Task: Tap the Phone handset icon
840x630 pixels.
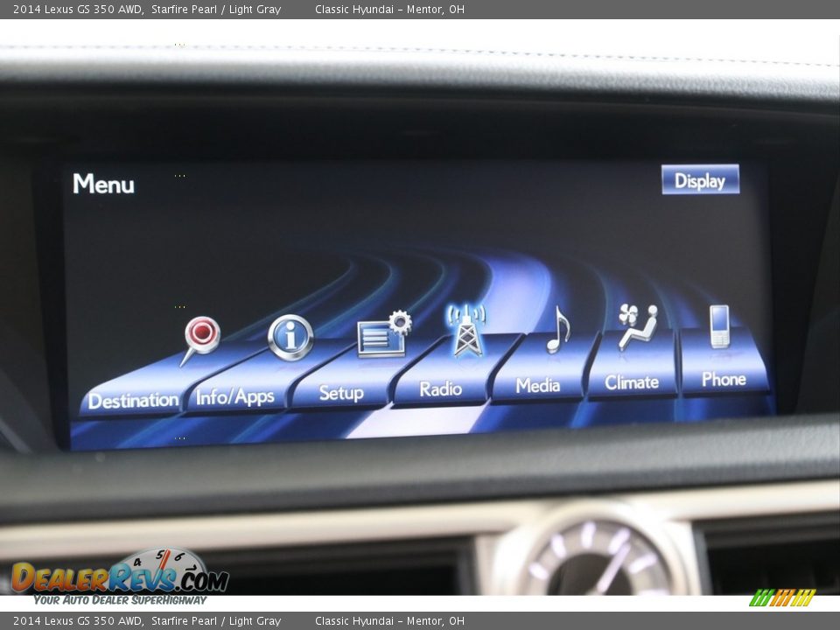Action: [x=719, y=326]
